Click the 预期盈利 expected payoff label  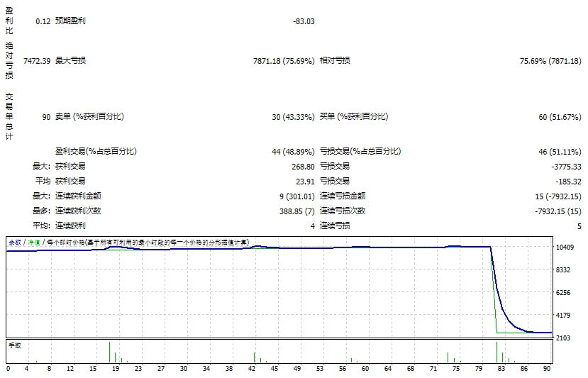click(x=70, y=21)
